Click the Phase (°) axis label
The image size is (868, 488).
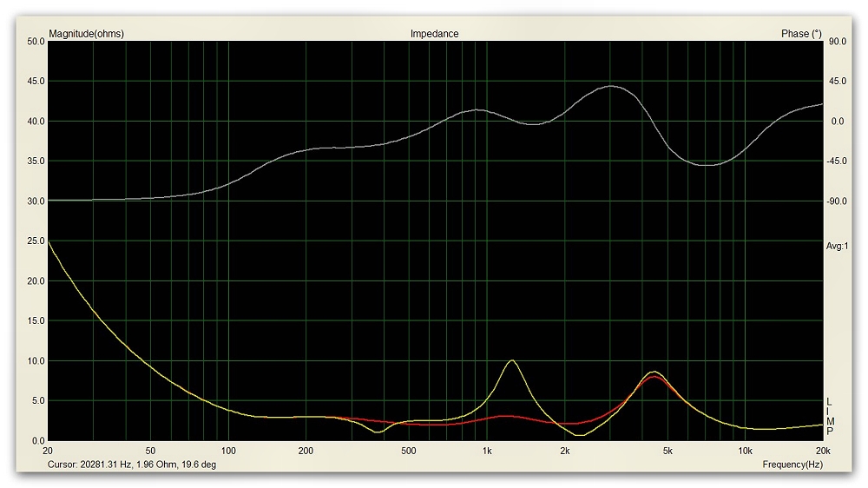point(800,34)
